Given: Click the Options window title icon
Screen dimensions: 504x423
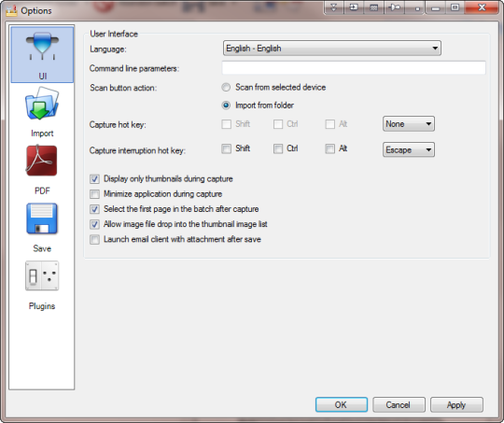Looking at the screenshot, I should point(11,10).
